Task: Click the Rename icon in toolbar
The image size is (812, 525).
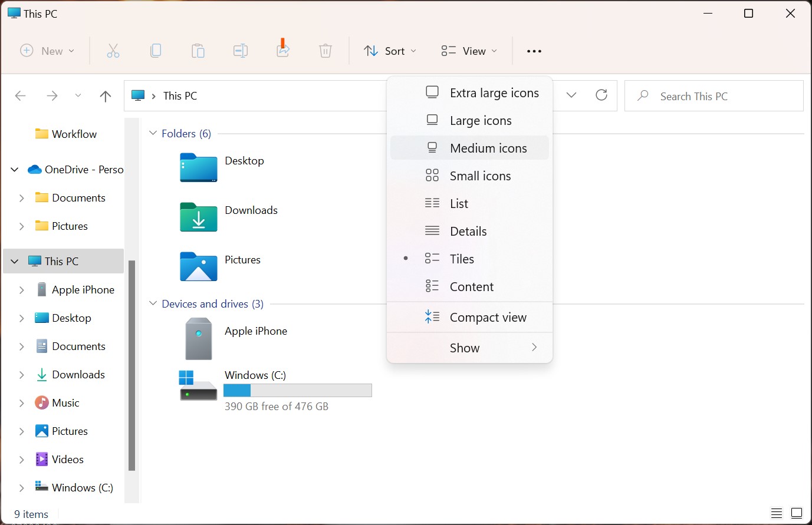Action: click(241, 51)
